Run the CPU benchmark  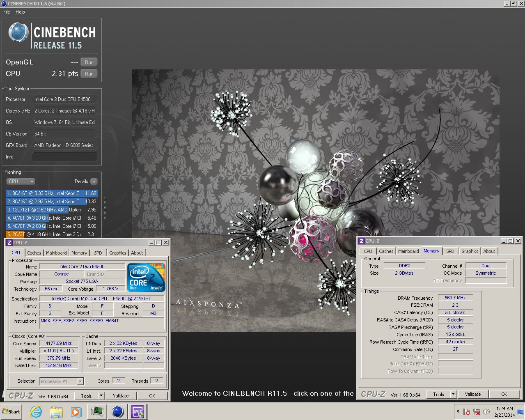[89, 74]
